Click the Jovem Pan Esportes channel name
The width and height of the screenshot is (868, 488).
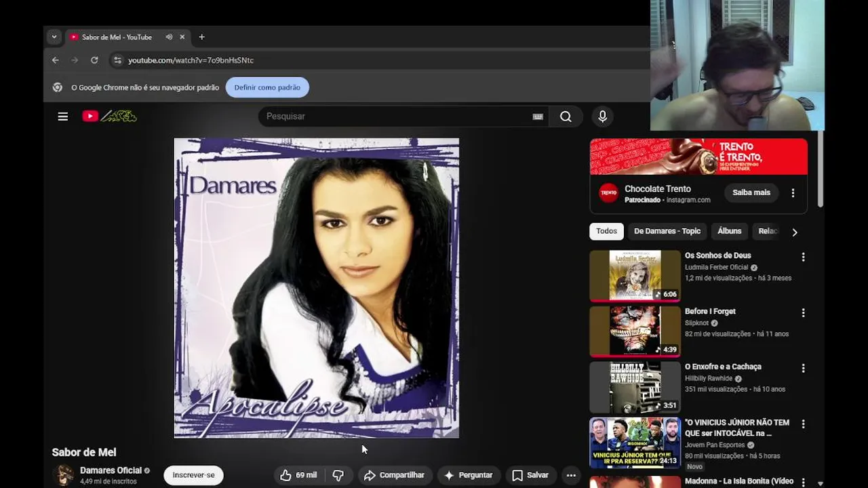715,445
